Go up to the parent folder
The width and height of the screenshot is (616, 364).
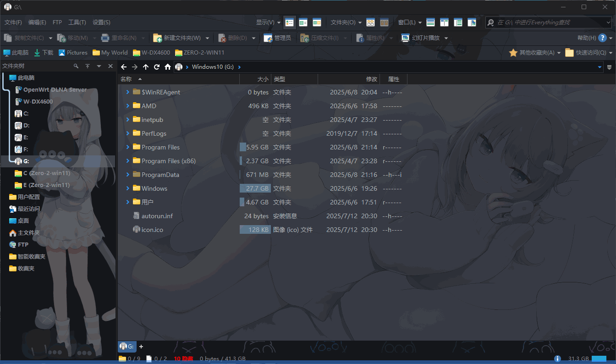pos(146,67)
